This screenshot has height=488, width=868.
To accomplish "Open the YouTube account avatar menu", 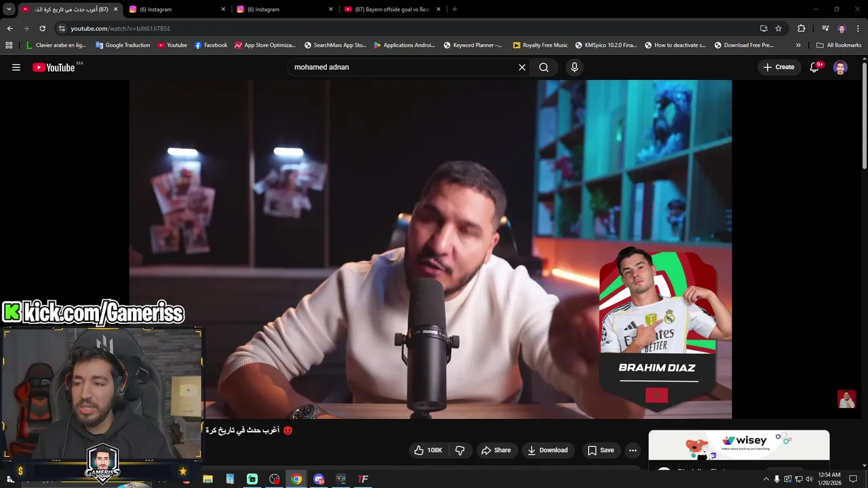I will click(x=840, y=67).
